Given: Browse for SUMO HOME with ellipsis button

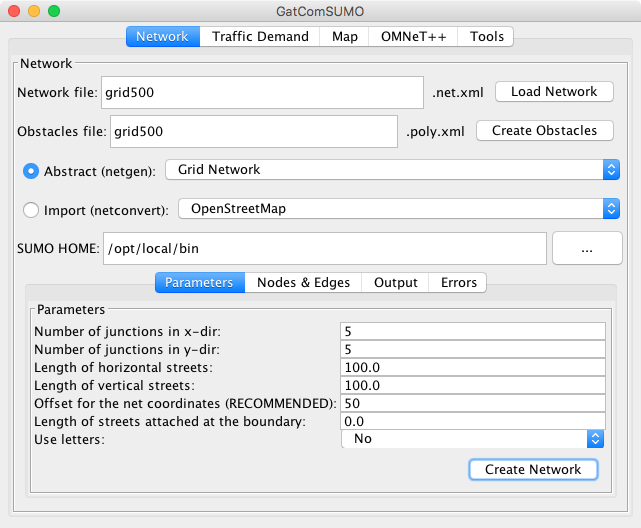Looking at the screenshot, I should (x=587, y=249).
